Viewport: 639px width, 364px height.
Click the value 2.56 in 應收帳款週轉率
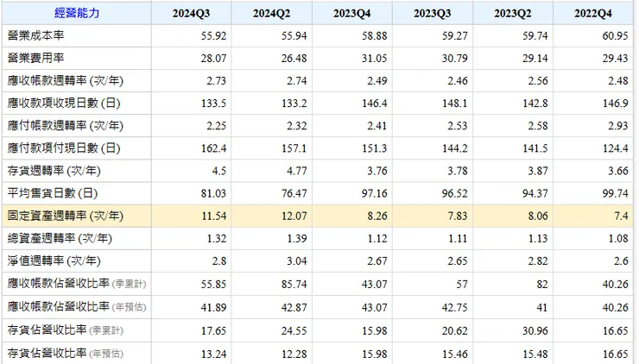tap(538, 80)
